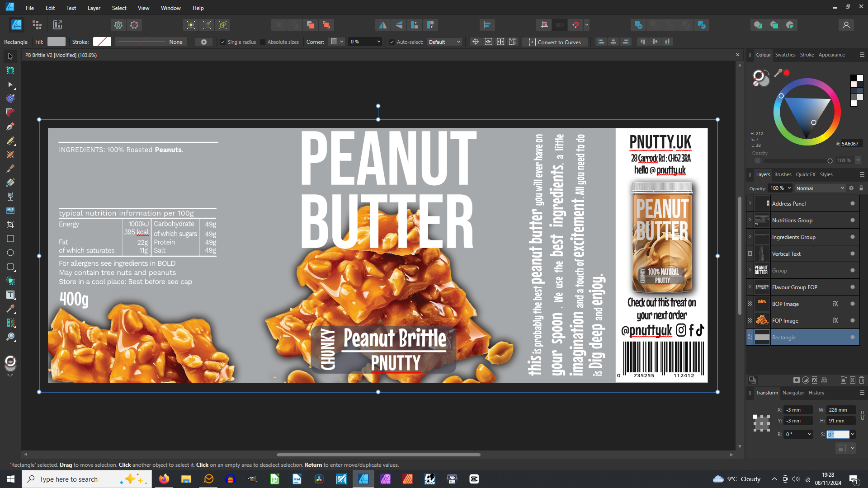The image size is (868, 488).
Task: Hide the Rectangle layer
Action: 853,337
